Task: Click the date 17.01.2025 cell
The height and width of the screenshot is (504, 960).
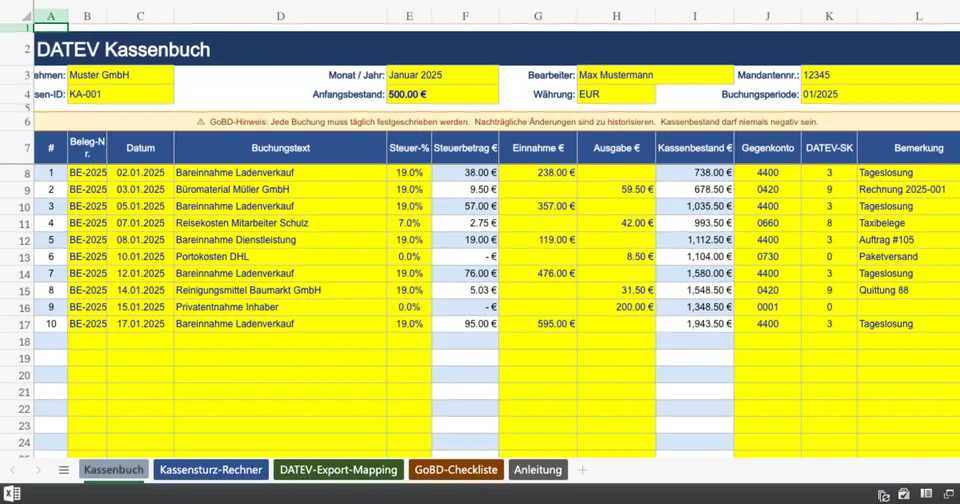Action: [140, 324]
